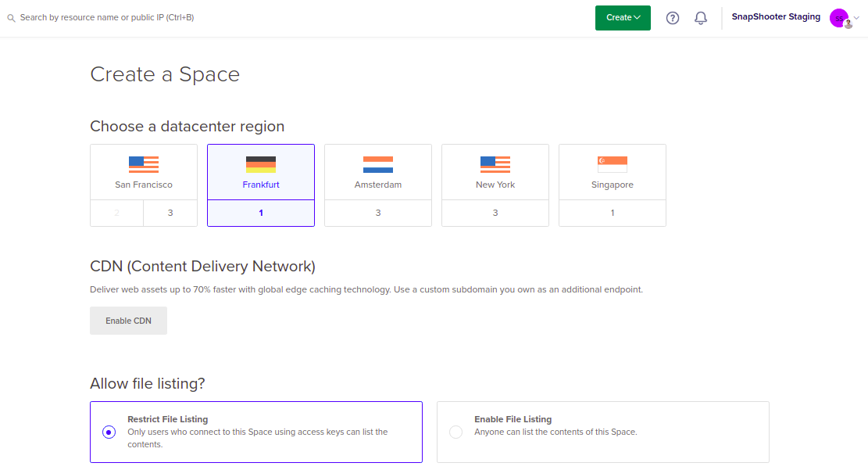This screenshot has width=868, height=470.
Task: Focus the resource name search field
Action: 107,18
